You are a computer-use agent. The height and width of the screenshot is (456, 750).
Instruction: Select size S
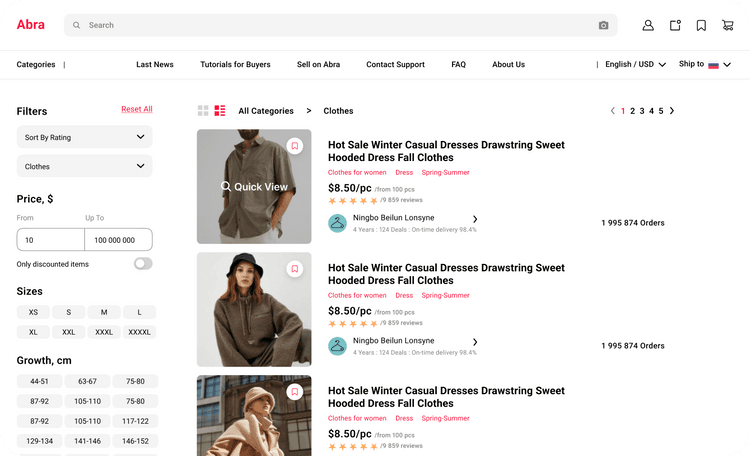click(68, 312)
